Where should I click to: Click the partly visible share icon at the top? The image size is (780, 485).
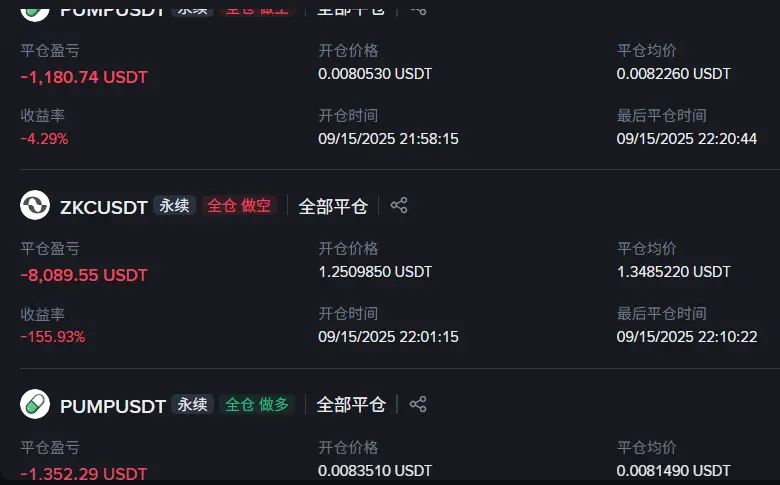point(417,9)
